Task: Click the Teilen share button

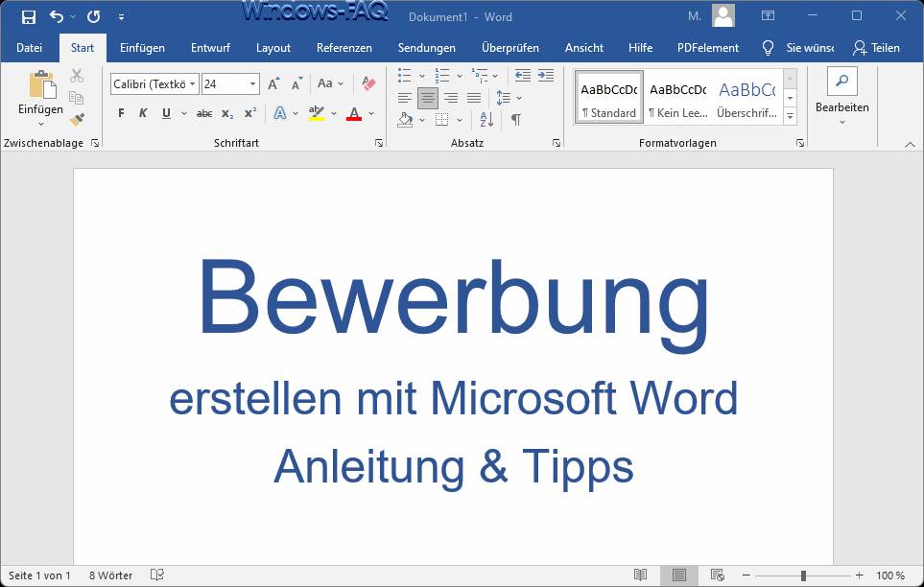Action: coord(876,48)
